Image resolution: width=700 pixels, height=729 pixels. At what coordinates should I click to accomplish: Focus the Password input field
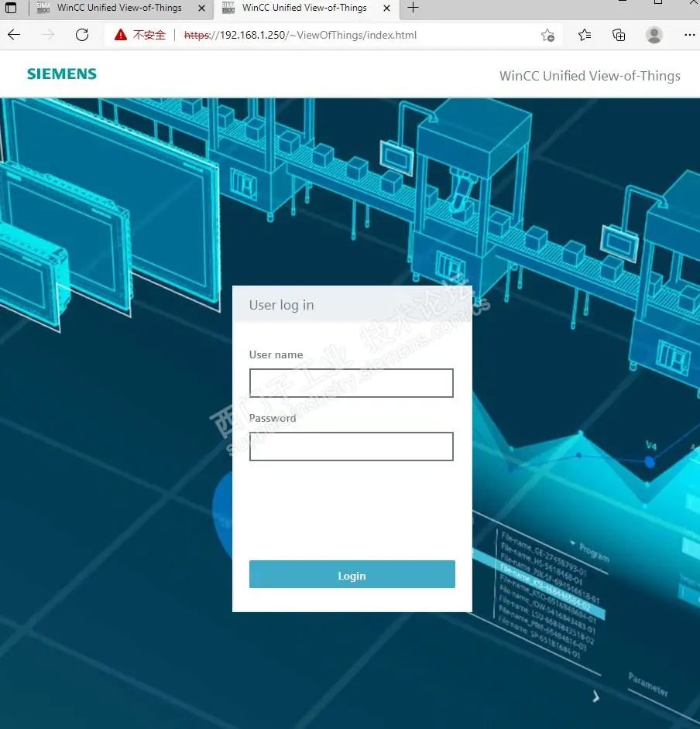(x=351, y=447)
